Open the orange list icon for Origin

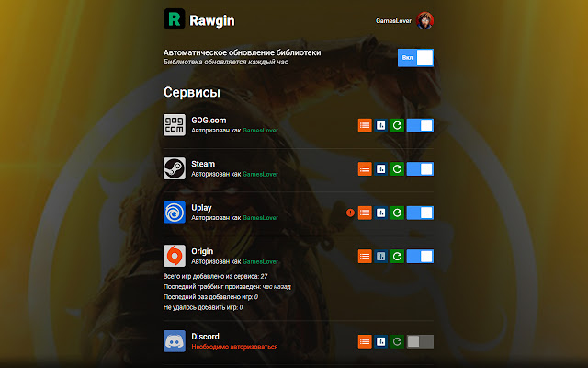365,257
